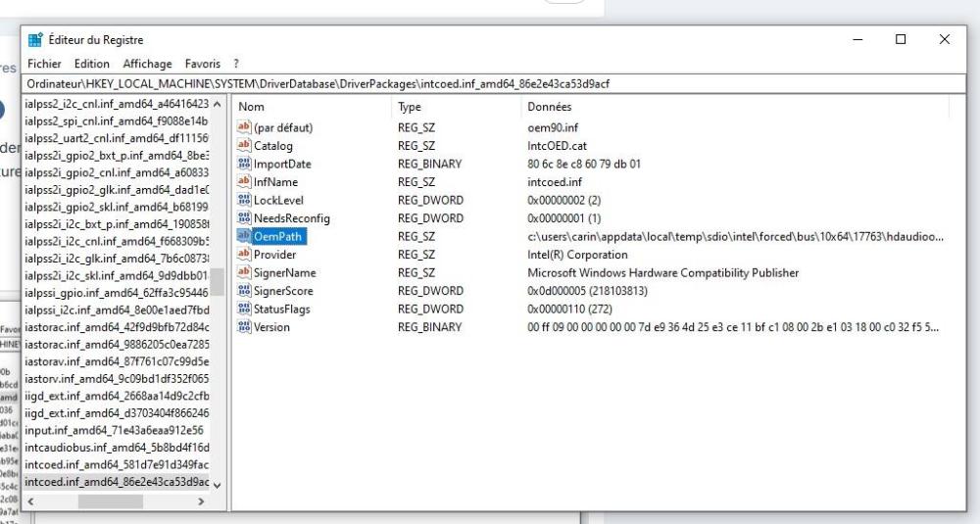Select key ialpss2_uart2_cnl.inf_amd64_df11156
The height and width of the screenshot is (524, 980).
[x=117, y=138]
